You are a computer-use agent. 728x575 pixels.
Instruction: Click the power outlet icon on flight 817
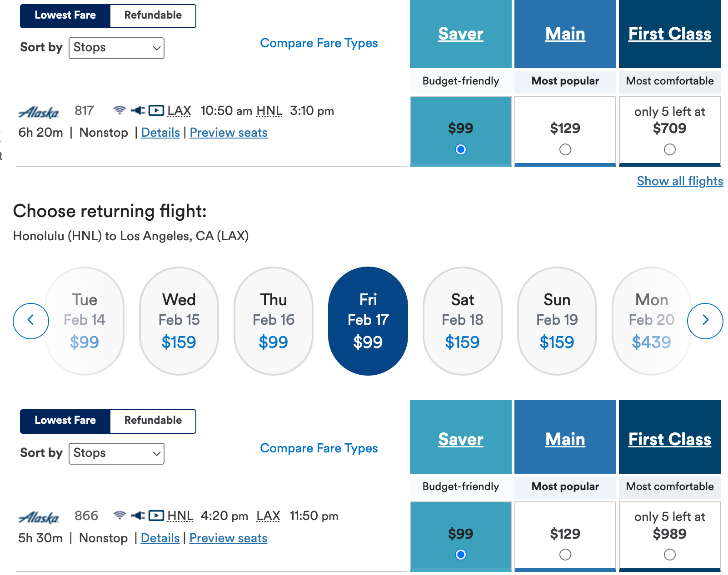138,110
